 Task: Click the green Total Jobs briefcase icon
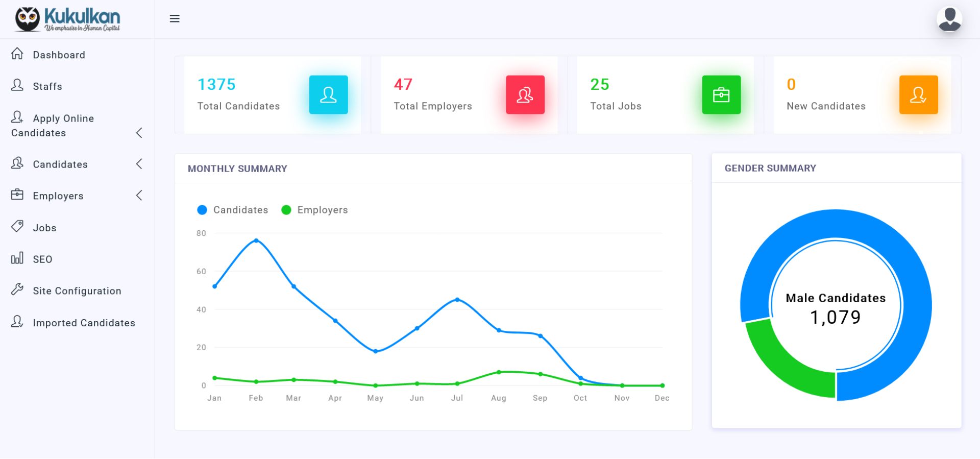click(721, 95)
